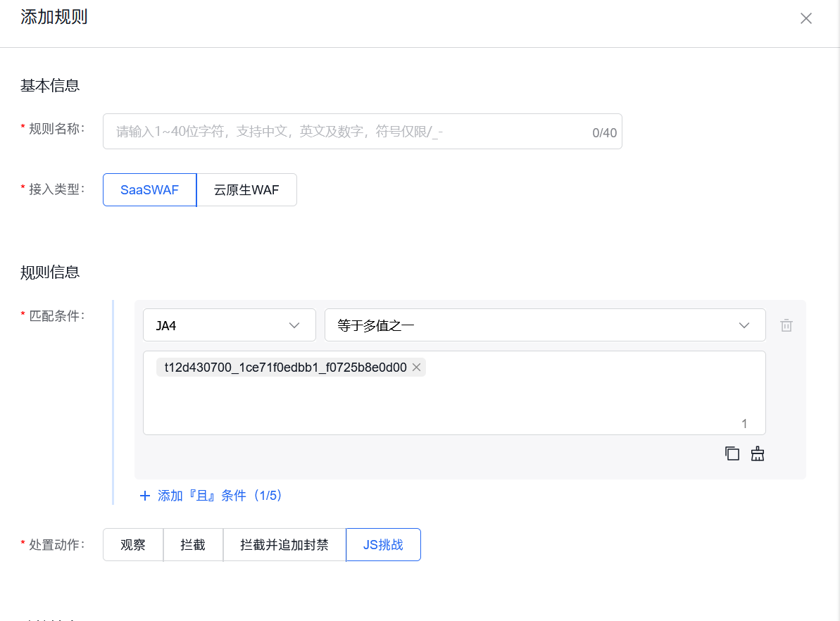Copy the JA4 value list using copy icon
The width and height of the screenshot is (840, 621).
click(x=732, y=453)
